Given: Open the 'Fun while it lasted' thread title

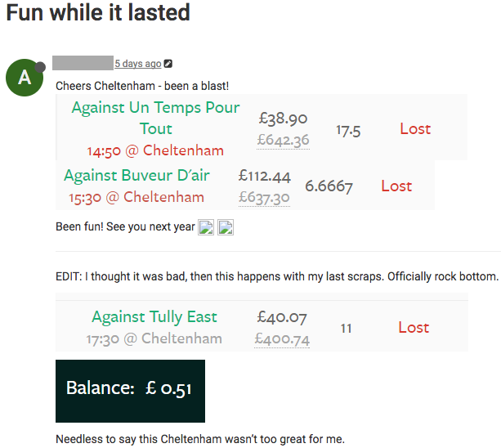Looking at the screenshot, I should pyautogui.click(x=98, y=13).
